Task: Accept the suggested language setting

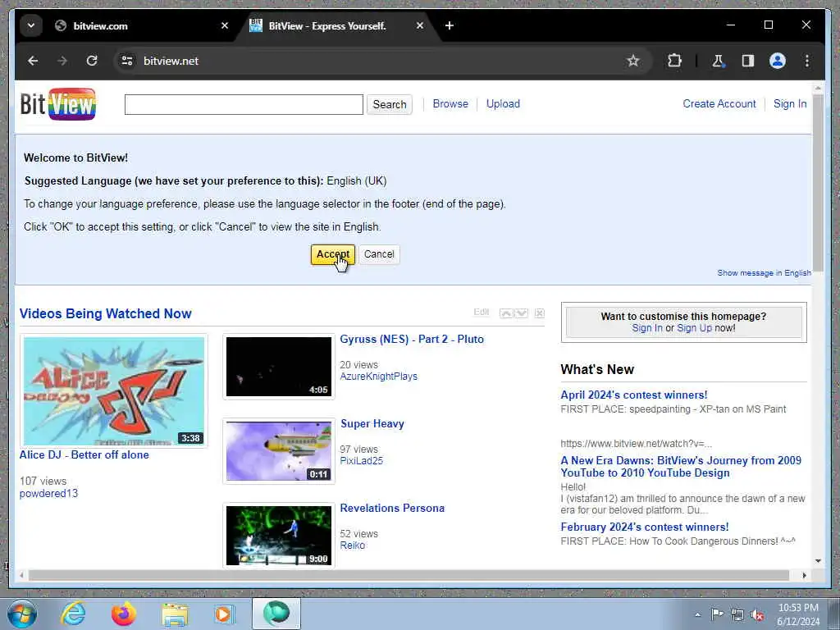Action: tap(333, 254)
